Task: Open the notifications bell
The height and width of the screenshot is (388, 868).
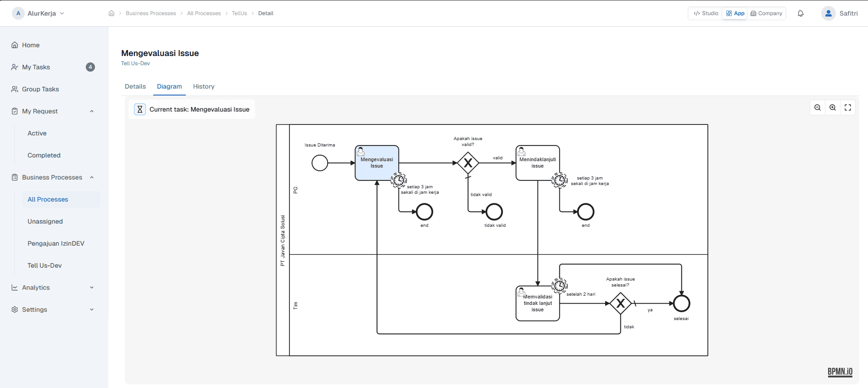Action: tap(801, 13)
